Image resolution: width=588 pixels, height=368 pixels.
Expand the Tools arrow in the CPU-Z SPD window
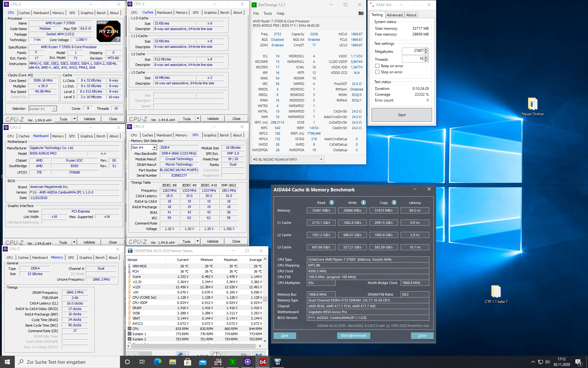coord(198,241)
